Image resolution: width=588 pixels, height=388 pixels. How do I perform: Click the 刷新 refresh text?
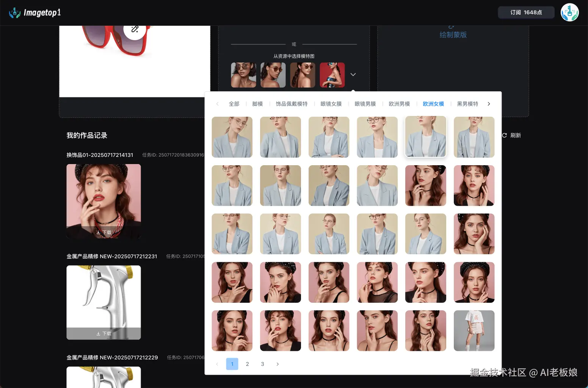click(x=516, y=135)
